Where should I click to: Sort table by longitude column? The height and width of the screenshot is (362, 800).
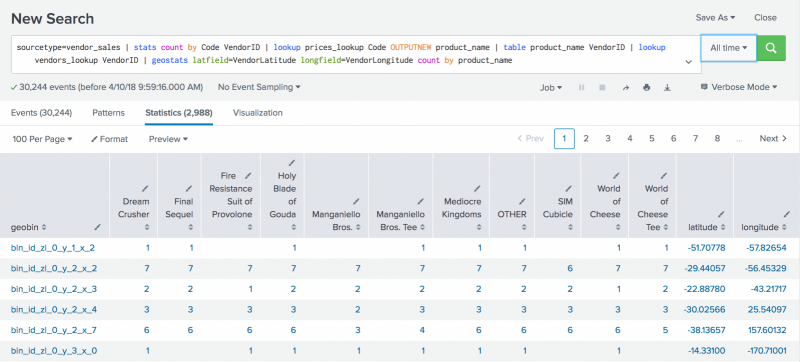(x=784, y=227)
